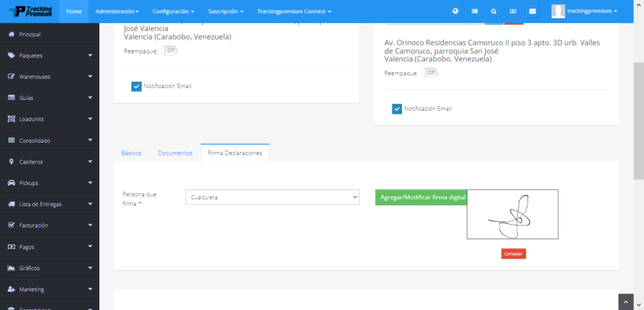Open search via magnifier icon
644x310 pixels.
(494, 11)
